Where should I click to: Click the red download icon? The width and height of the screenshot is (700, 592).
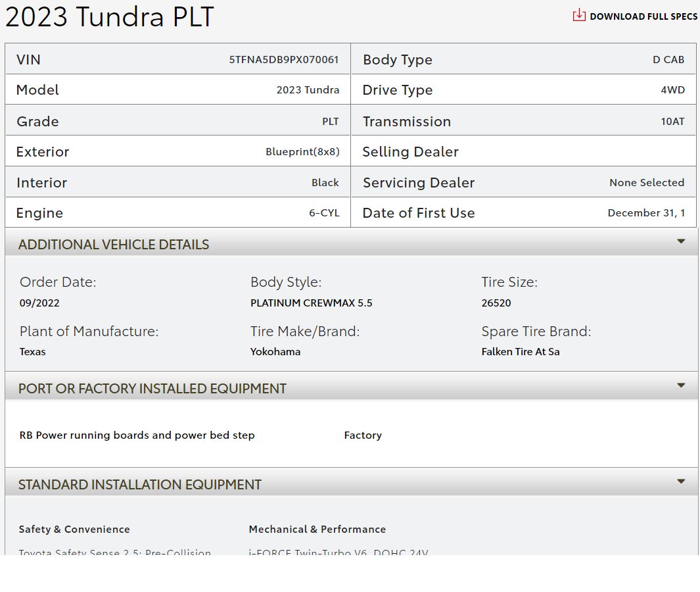pyautogui.click(x=579, y=14)
